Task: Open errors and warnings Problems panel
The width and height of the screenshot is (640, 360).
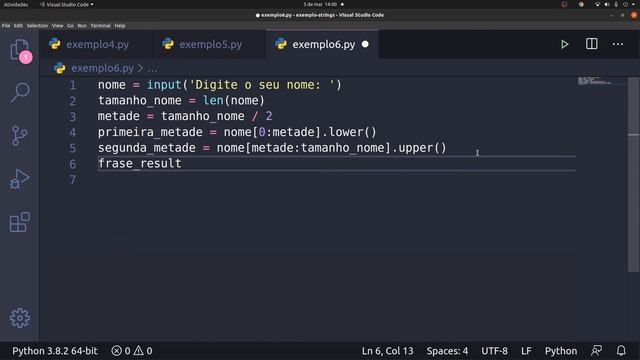Action: pyautogui.click(x=132, y=351)
